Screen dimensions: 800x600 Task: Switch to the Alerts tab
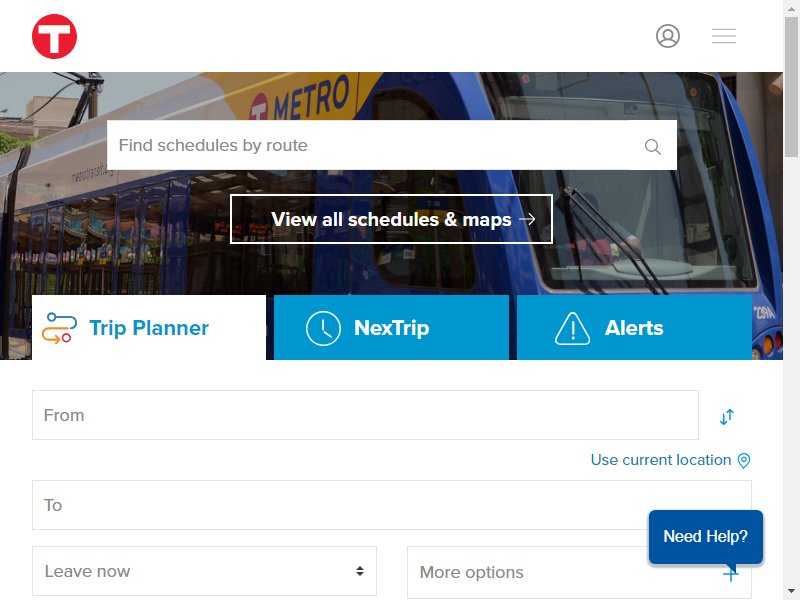[x=634, y=328]
